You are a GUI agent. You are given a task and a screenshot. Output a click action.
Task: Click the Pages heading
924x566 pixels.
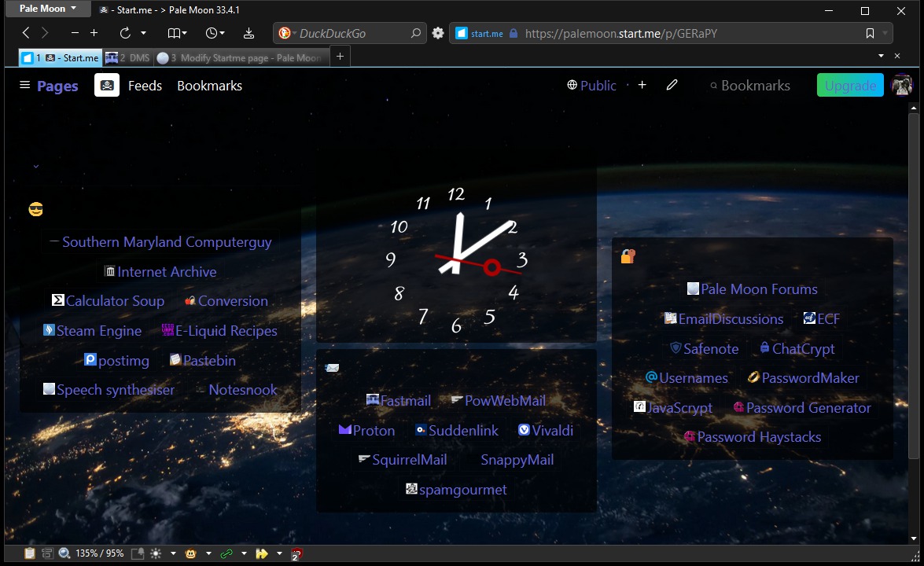pos(57,86)
